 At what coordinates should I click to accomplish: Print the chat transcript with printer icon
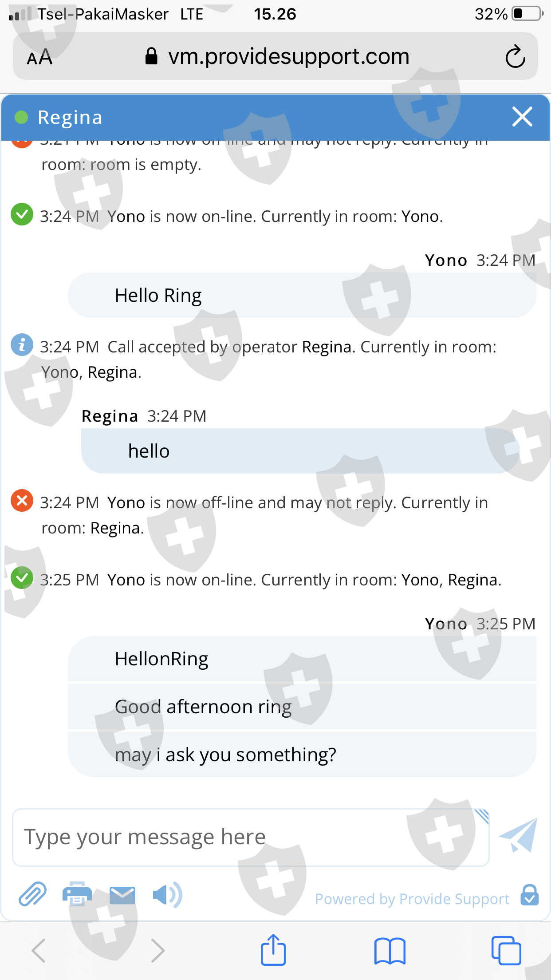click(x=77, y=894)
